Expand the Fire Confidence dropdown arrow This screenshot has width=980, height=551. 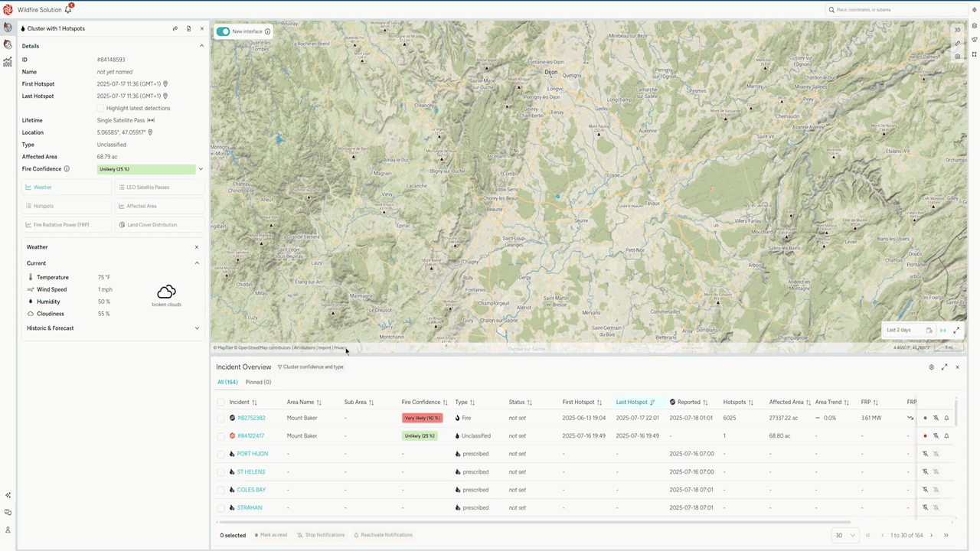(x=201, y=169)
